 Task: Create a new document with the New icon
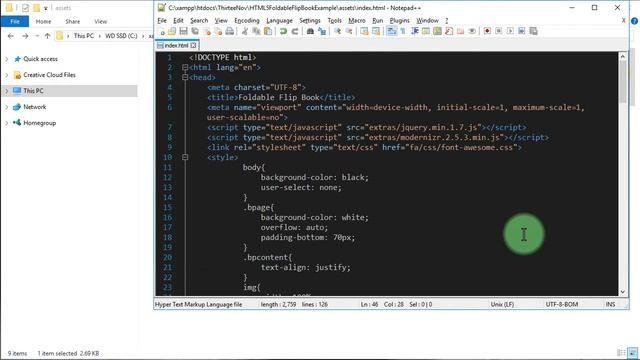(161, 31)
